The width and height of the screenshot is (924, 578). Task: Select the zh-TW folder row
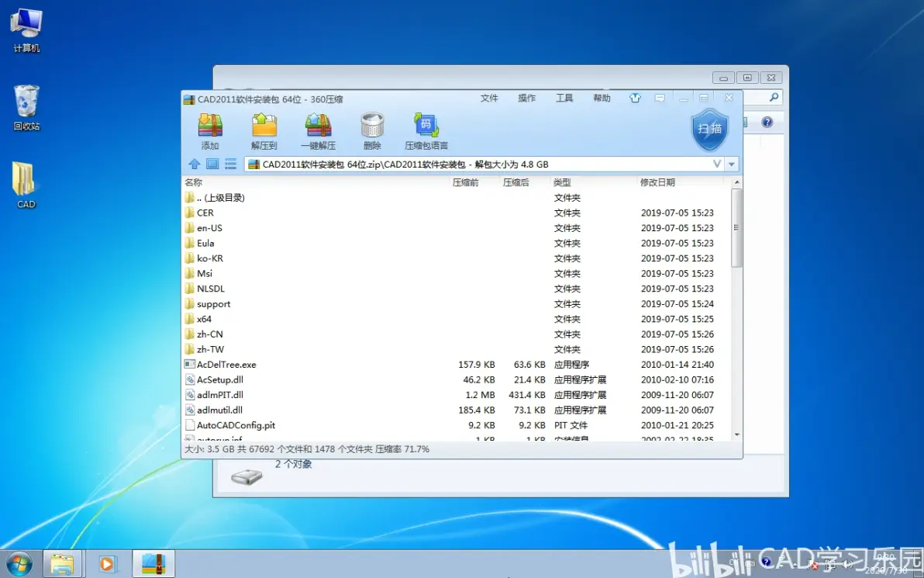[x=456, y=350]
